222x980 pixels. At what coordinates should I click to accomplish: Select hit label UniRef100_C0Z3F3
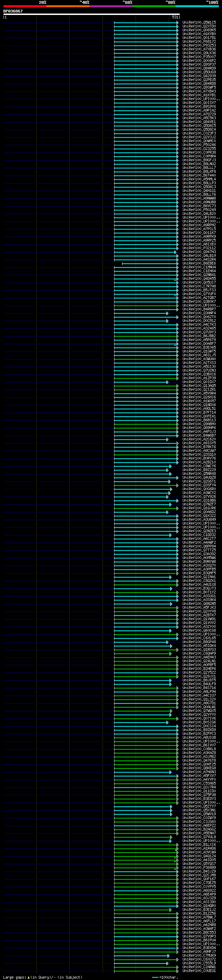pyautogui.click(x=199, y=133)
